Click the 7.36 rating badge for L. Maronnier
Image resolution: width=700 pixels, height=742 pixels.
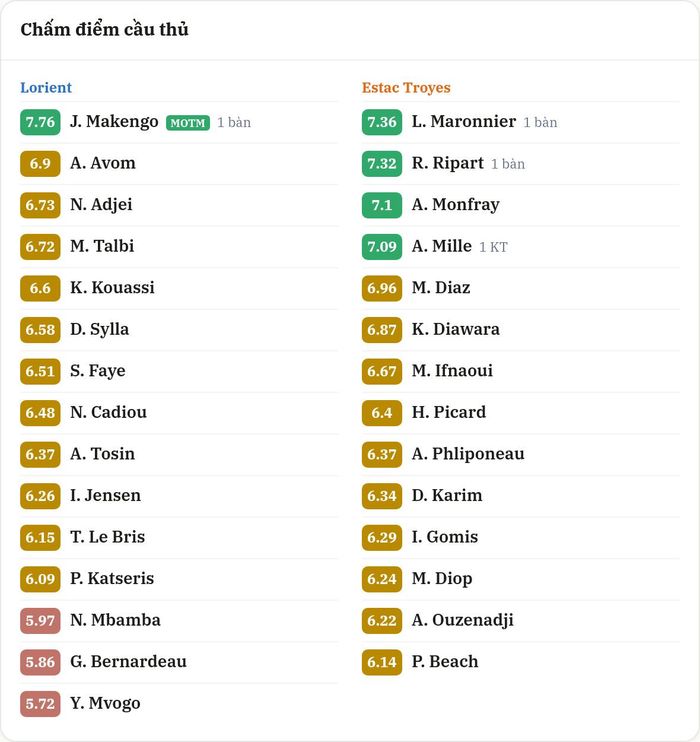click(382, 122)
